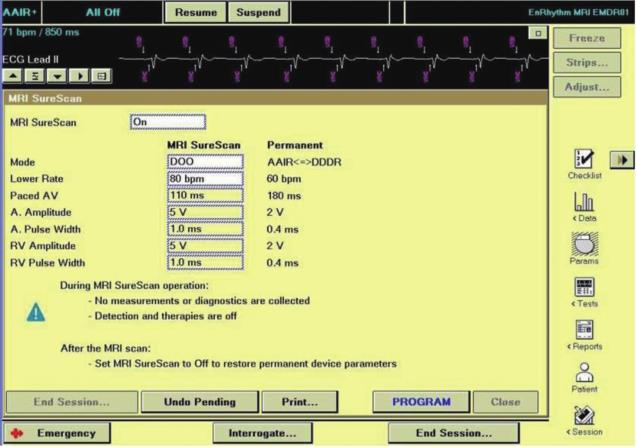The image size is (636, 447).
Task: Open the Data panel icon
Action: [584, 201]
